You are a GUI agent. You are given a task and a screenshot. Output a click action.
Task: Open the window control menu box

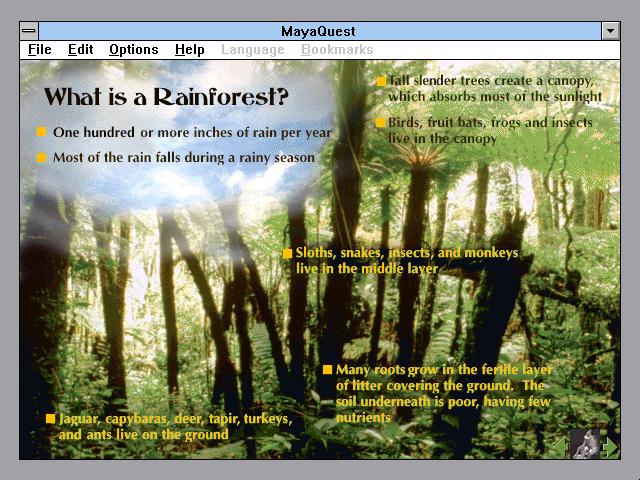(29, 31)
